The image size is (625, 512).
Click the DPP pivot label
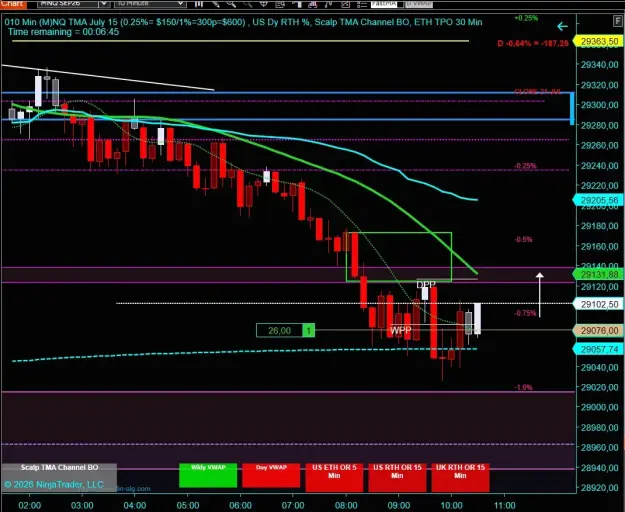tap(426, 284)
